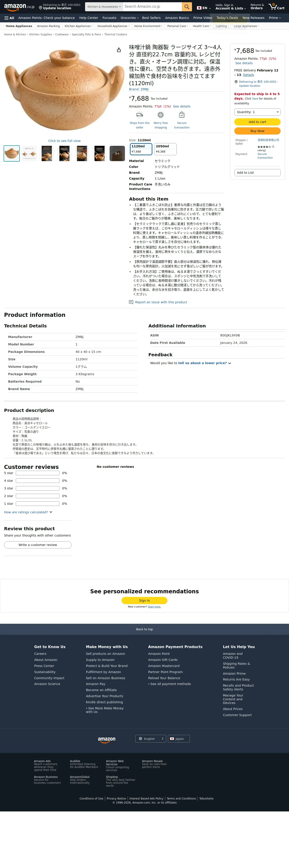Select the second product thumbnail
The width and height of the screenshot is (289, 868).
(x=29, y=153)
